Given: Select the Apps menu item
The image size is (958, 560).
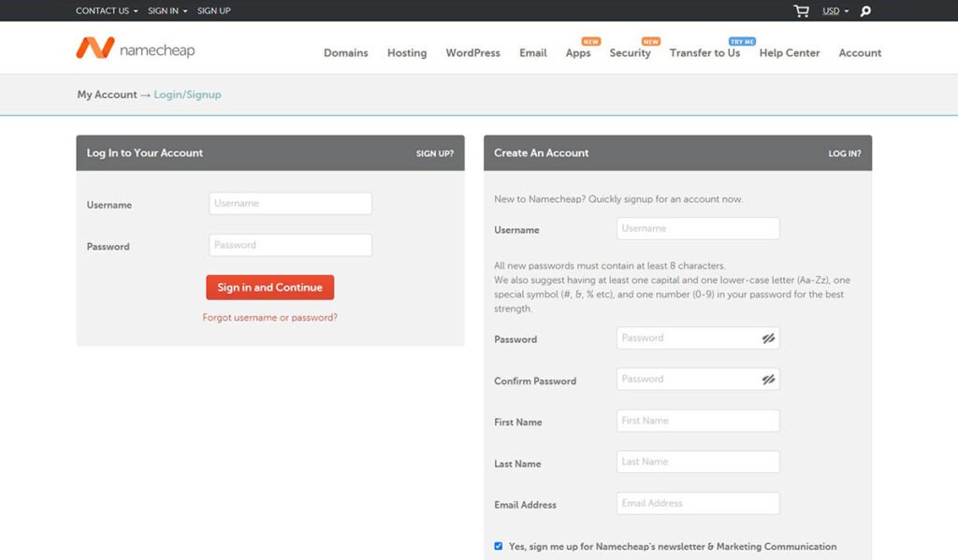Looking at the screenshot, I should 578,53.
